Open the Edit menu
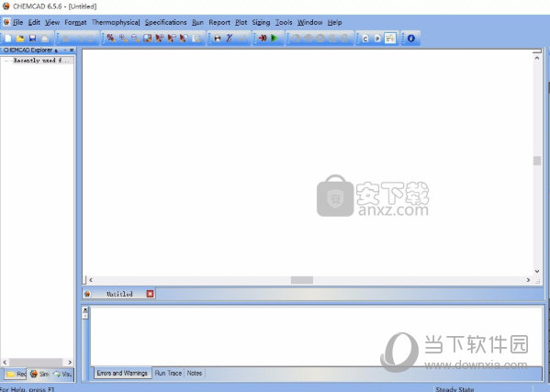The width and height of the screenshot is (550, 392). pos(34,22)
